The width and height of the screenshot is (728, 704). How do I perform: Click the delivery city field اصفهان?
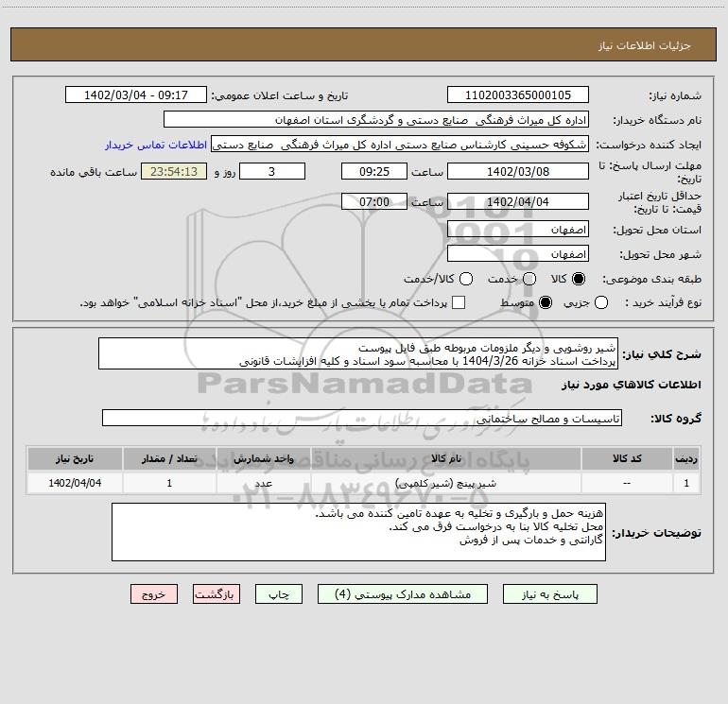click(518, 254)
